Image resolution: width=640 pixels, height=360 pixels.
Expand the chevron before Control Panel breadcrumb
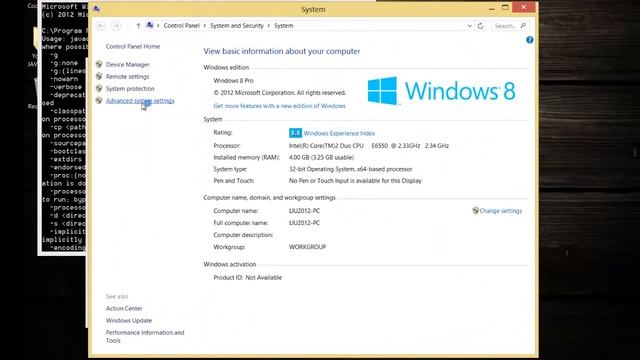[158, 26]
